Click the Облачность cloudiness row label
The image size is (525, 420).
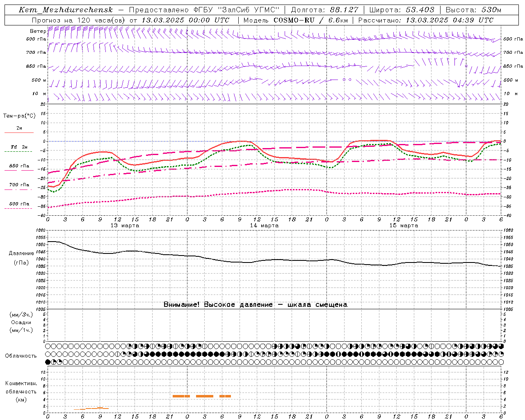pyautogui.click(x=21, y=356)
